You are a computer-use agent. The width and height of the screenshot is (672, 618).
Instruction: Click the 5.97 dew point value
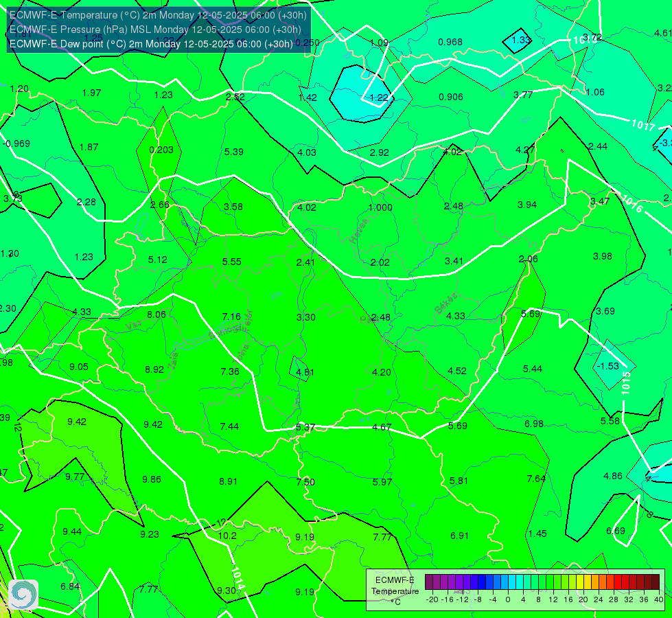pyautogui.click(x=382, y=482)
